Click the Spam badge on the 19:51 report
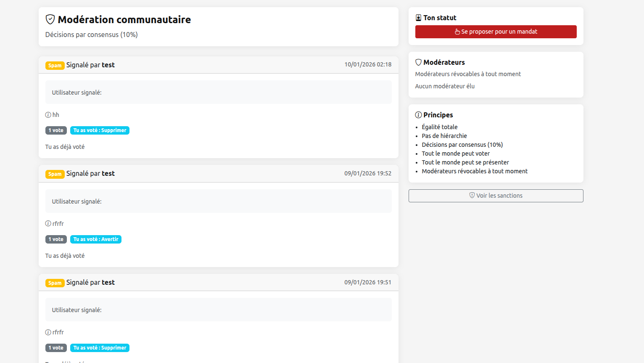 [x=55, y=283]
